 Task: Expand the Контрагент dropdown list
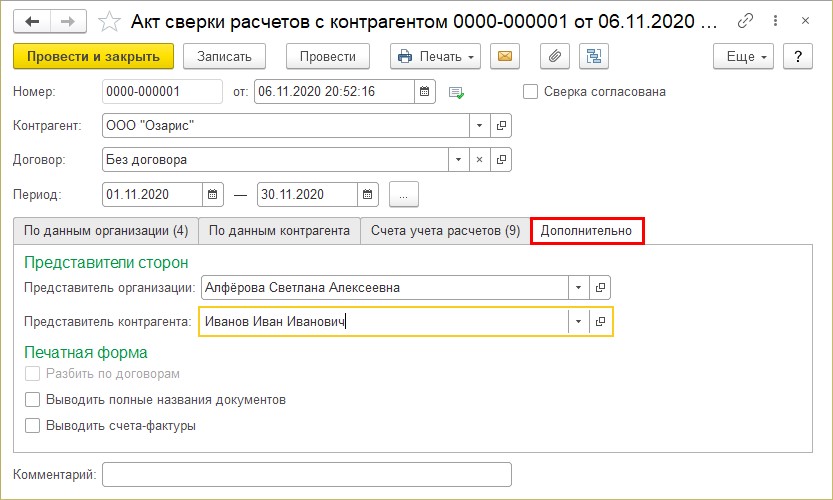point(479,126)
